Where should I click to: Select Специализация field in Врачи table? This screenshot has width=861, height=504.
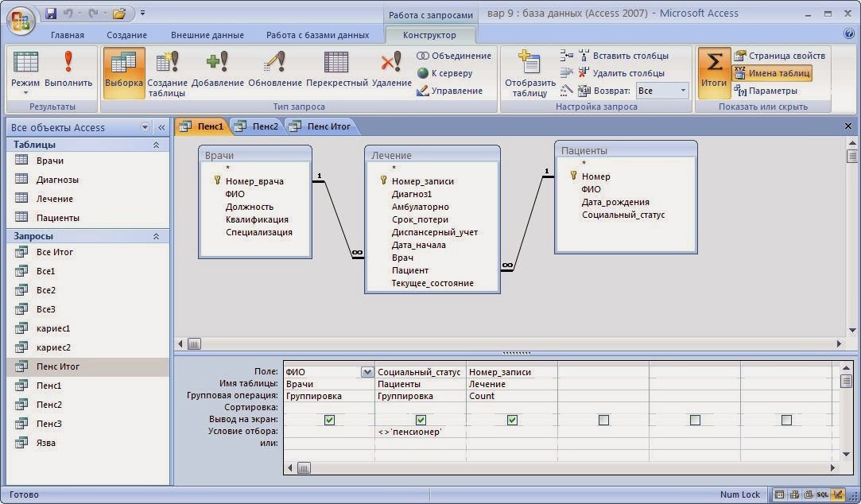(258, 232)
